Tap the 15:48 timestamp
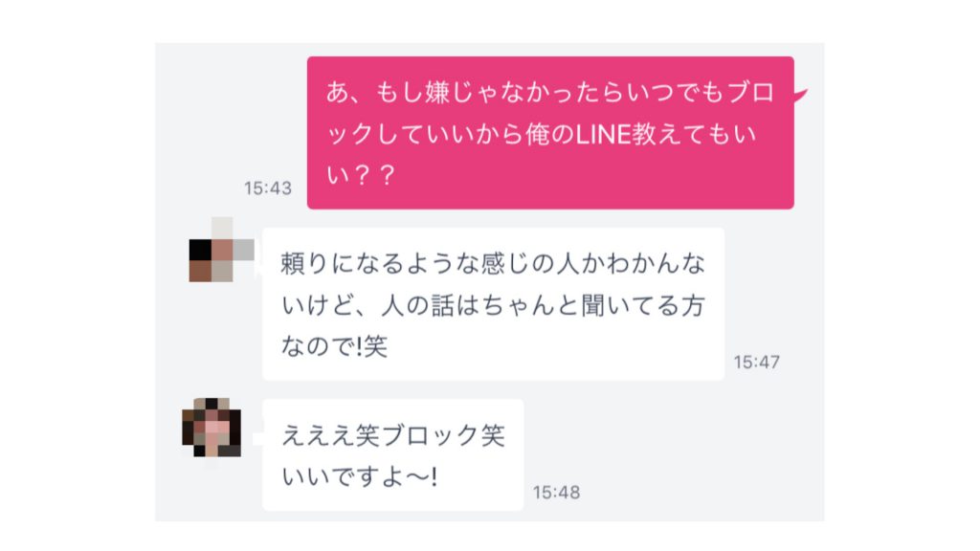The width and height of the screenshot is (980, 551). pyautogui.click(x=556, y=493)
